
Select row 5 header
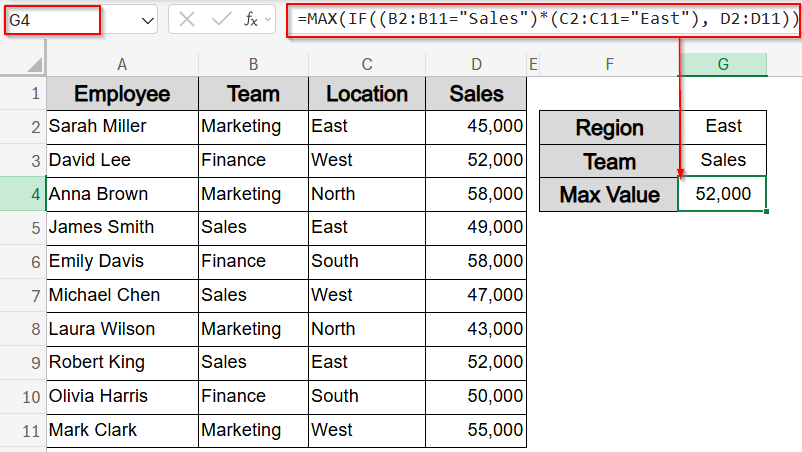coord(23,228)
